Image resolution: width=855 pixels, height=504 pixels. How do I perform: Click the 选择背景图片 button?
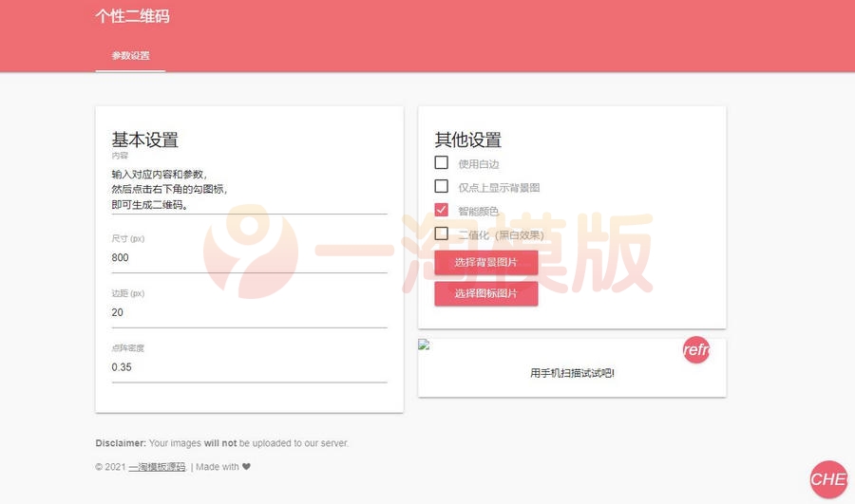[485, 263]
